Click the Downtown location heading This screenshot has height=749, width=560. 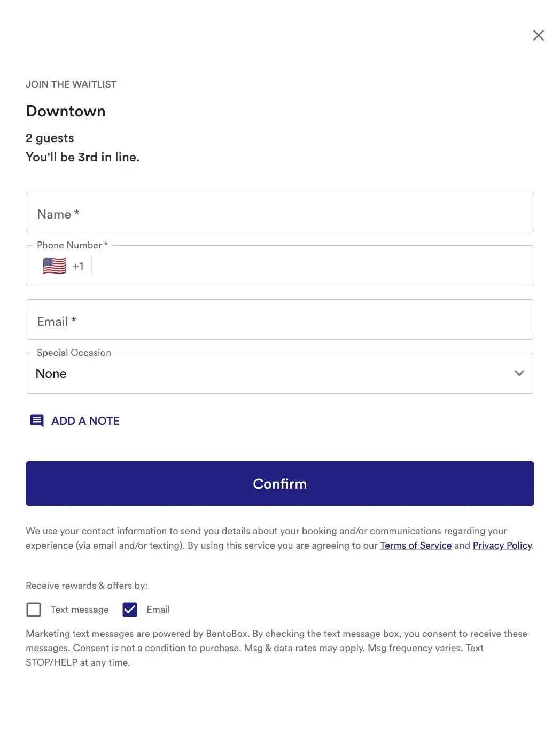point(66,111)
